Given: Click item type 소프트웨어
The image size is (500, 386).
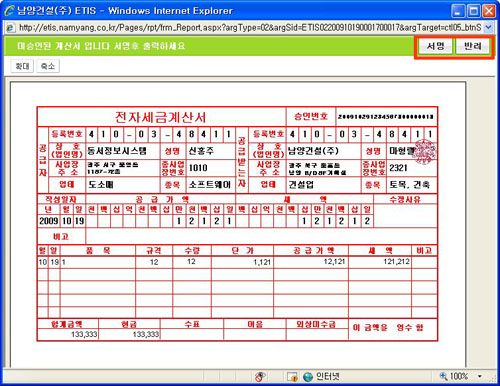Looking at the screenshot, I should coord(210,185).
